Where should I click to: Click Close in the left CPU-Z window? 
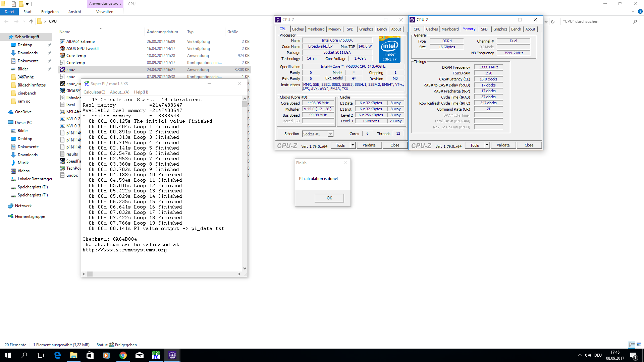pos(395,145)
